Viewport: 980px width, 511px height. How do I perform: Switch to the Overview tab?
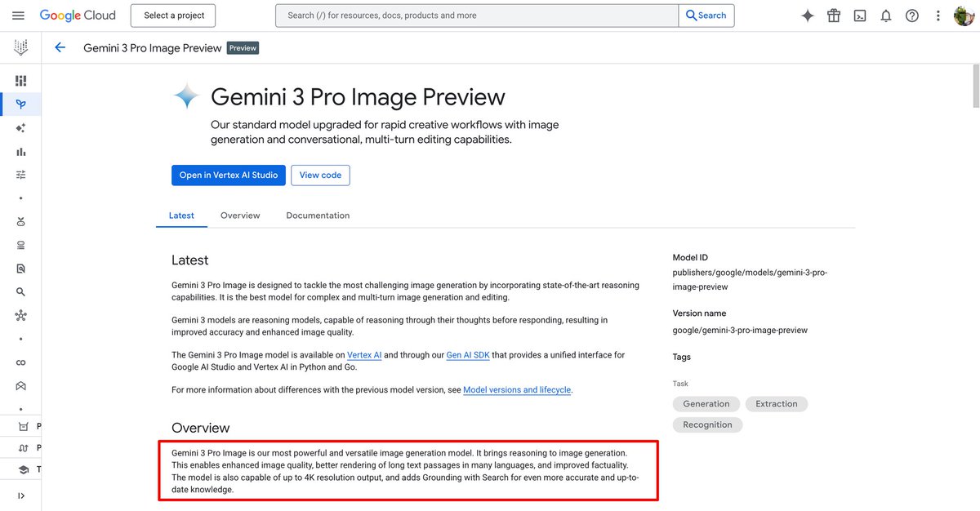239,215
